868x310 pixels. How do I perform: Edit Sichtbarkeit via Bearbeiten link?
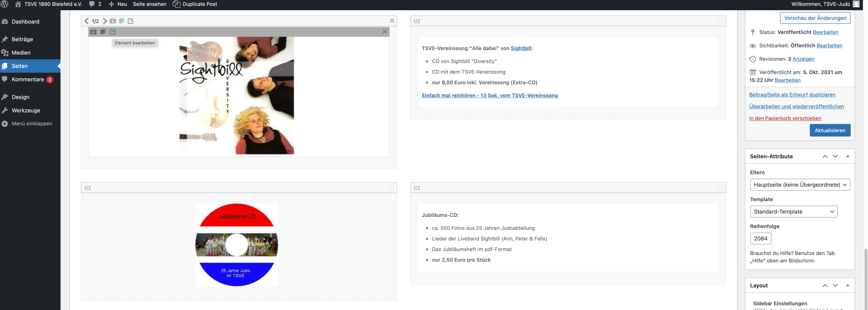point(829,46)
